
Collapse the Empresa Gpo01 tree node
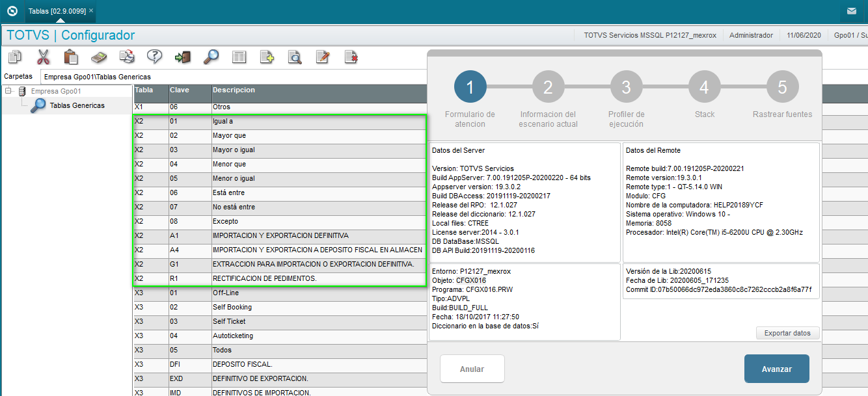pyautogui.click(x=8, y=91)
